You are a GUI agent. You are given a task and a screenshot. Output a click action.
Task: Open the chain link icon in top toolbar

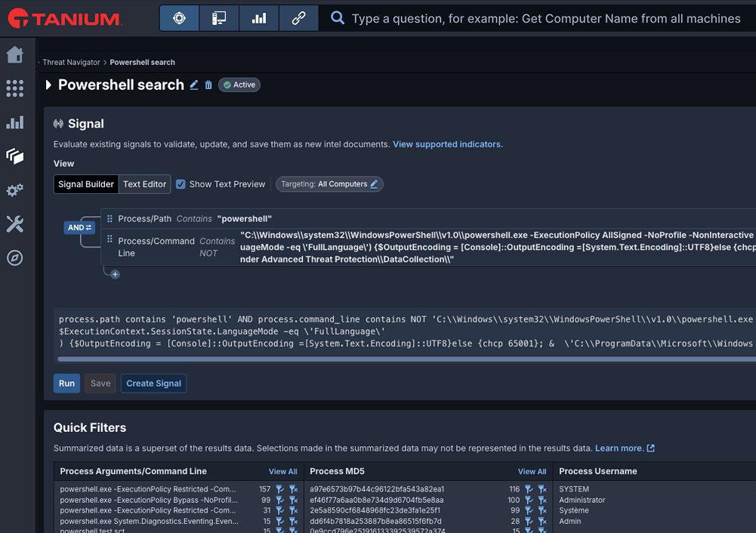(x=298, y=18)
